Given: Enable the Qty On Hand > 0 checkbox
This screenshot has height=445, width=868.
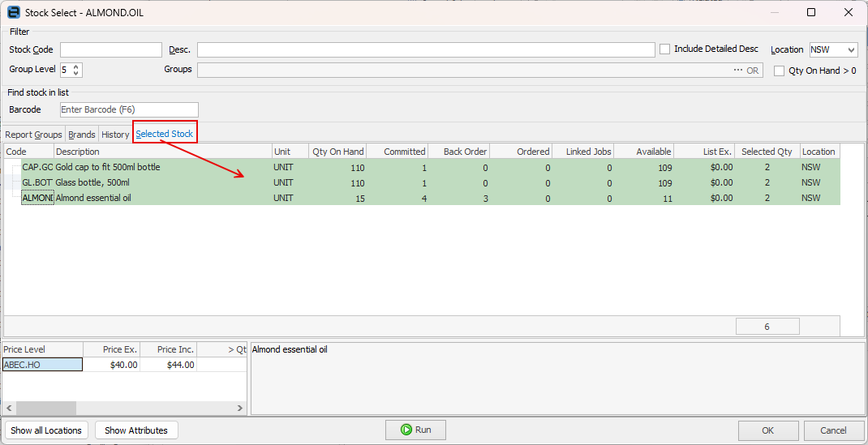Looking at the screenshot, I should 780,71.
